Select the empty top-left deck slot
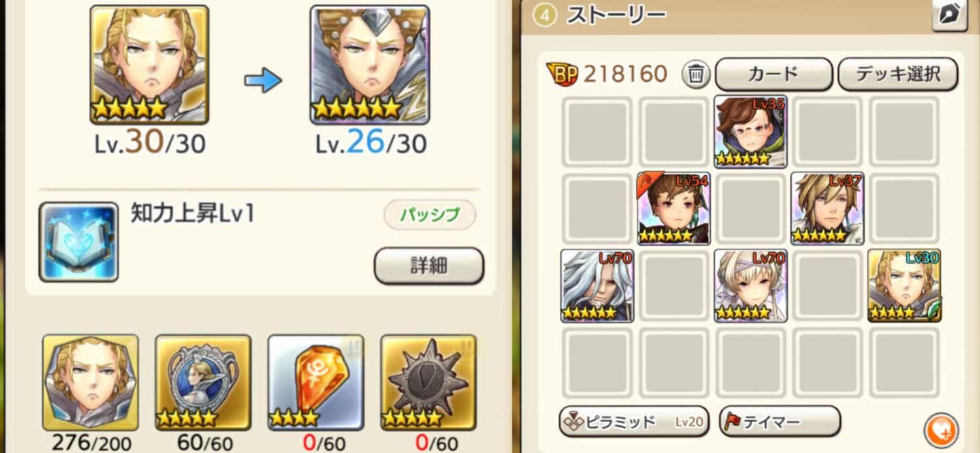 tap(596, 131)
